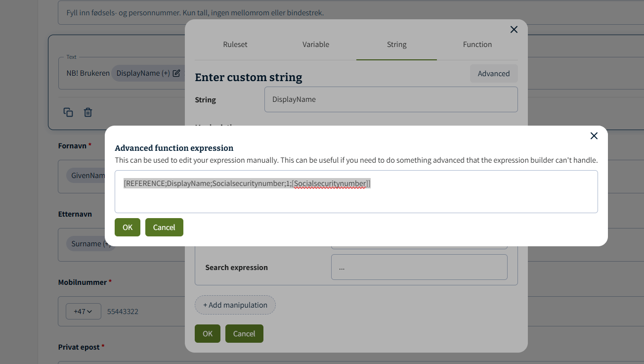644x364 pixels.
Task: Click the Enter custom string heading
Action: click(249, 78)
